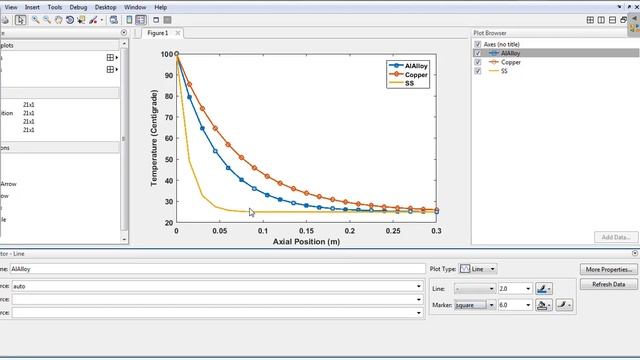
Task: Click the Figure Palette scrollbar down arrow
Action: (x=124, y=239)
